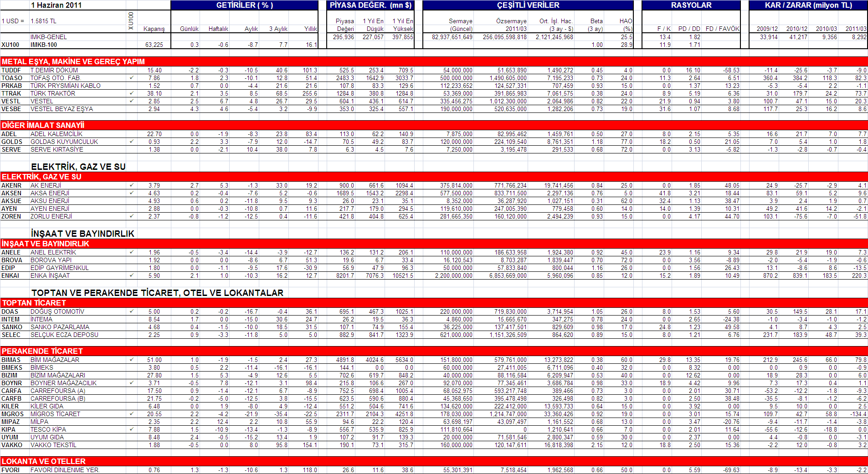
Task: Select the PERAKENDE TİCARET red band
Action: point(434,351)
